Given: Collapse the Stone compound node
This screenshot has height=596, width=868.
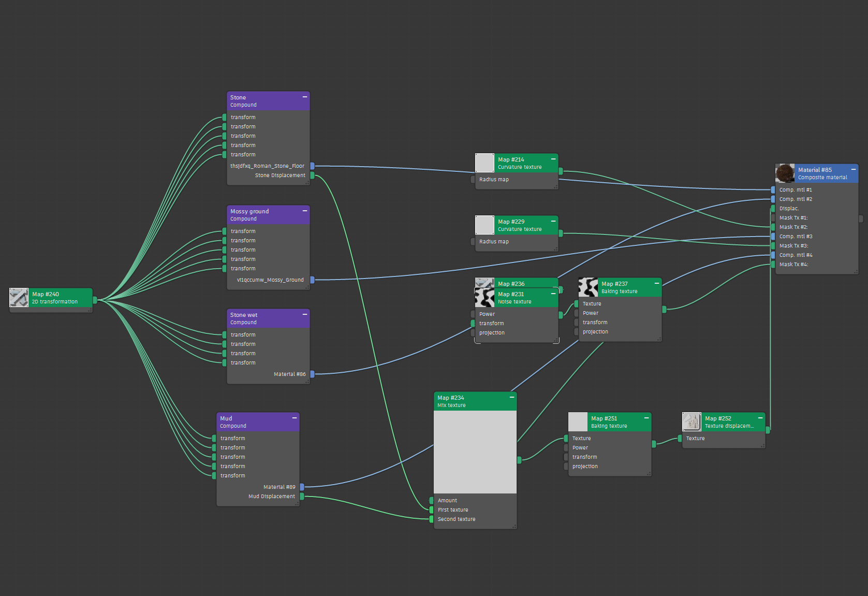Looking at the screenshot, I should pyautogui.click(x=305, y=97).
